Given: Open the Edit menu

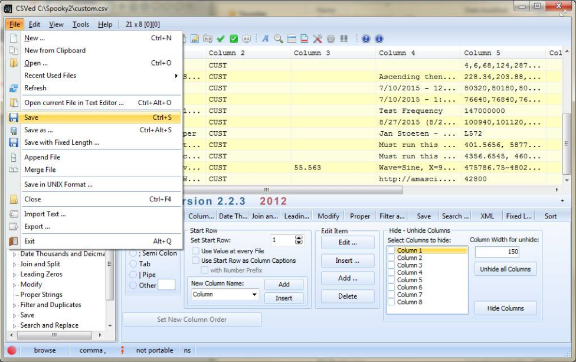Looking at the screenshot, I should 35,25.
